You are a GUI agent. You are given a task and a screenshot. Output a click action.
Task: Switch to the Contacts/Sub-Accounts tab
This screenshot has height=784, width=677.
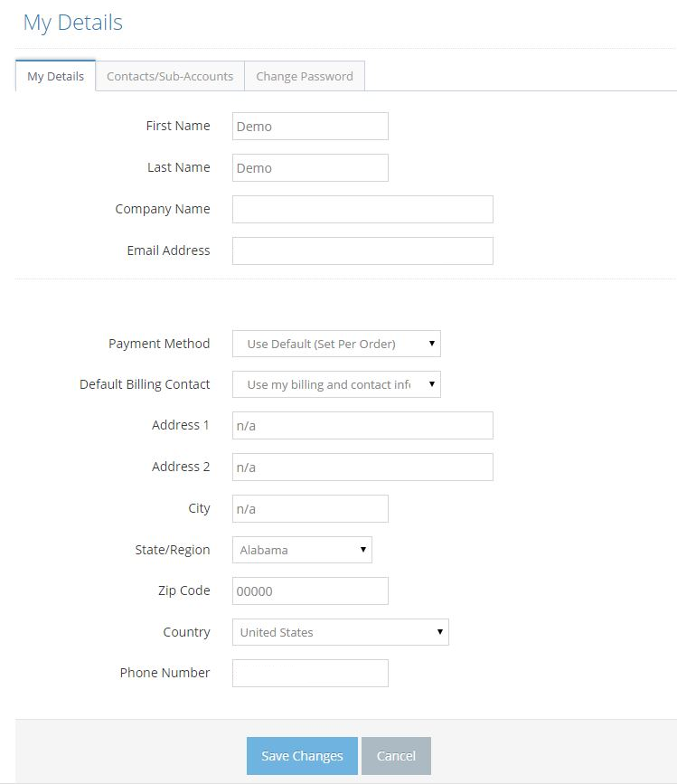pyautogui.click(x=170, y=76)
